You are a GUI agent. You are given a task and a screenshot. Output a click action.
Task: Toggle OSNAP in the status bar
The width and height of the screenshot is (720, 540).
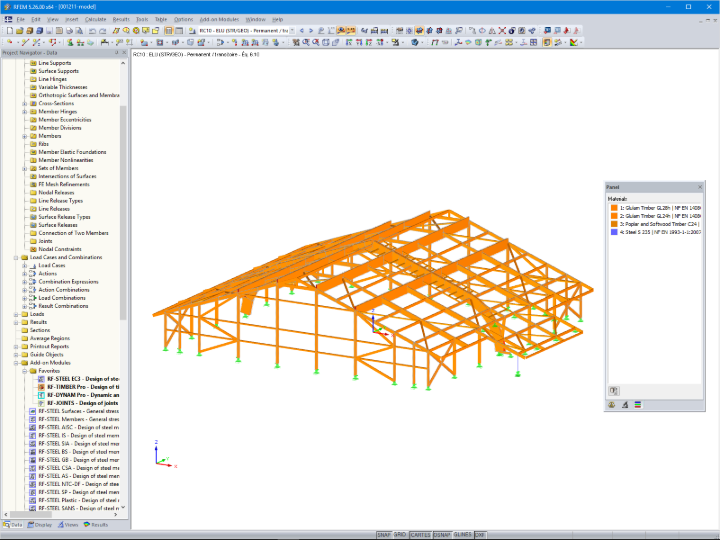pos(442,535)
